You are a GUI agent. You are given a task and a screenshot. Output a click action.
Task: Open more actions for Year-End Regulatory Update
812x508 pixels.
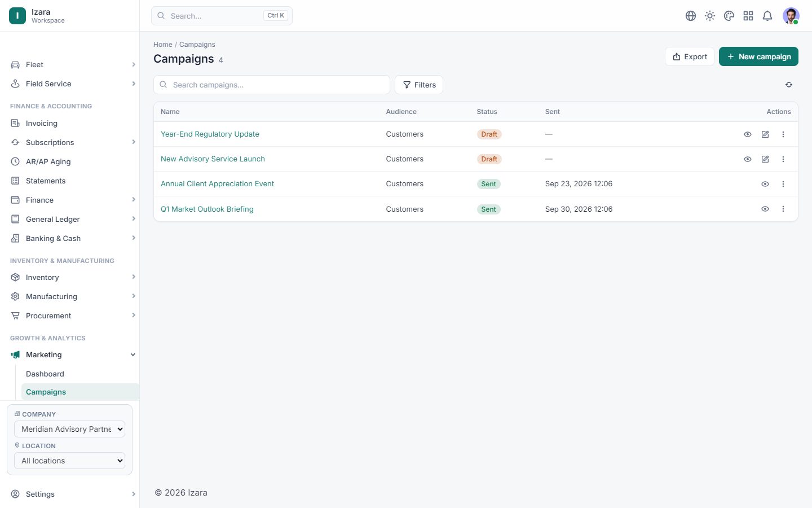click(x=783, y=134)
